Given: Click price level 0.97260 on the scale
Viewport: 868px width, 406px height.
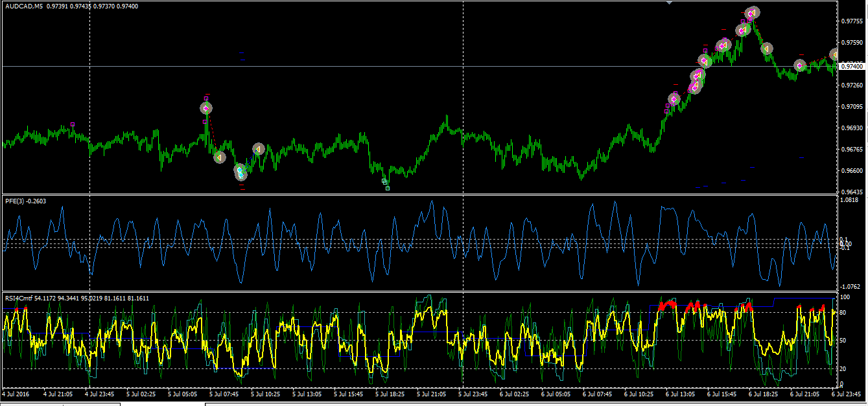Looking at the screenshot, I should (x=852, y=85).
